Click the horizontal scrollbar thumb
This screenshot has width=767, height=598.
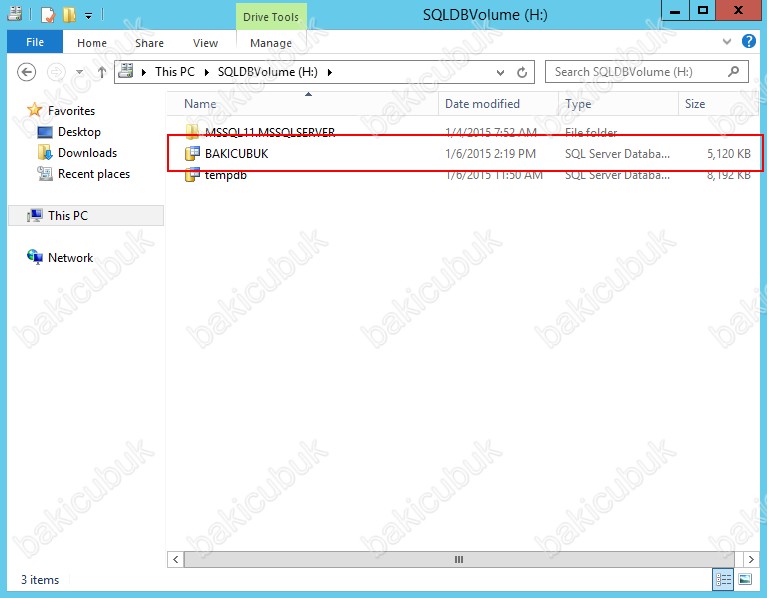pos(459,559)
